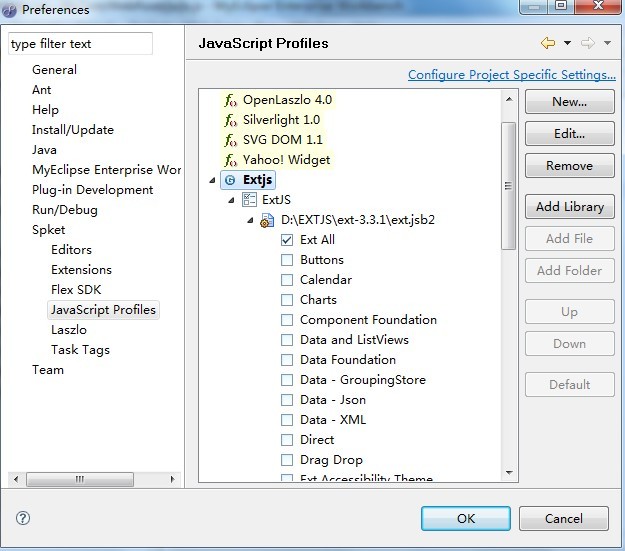This screenshot has height=551, width=625.
Task: Click the ext.jsb2 file icon
Action: click(x=267, y=220)
